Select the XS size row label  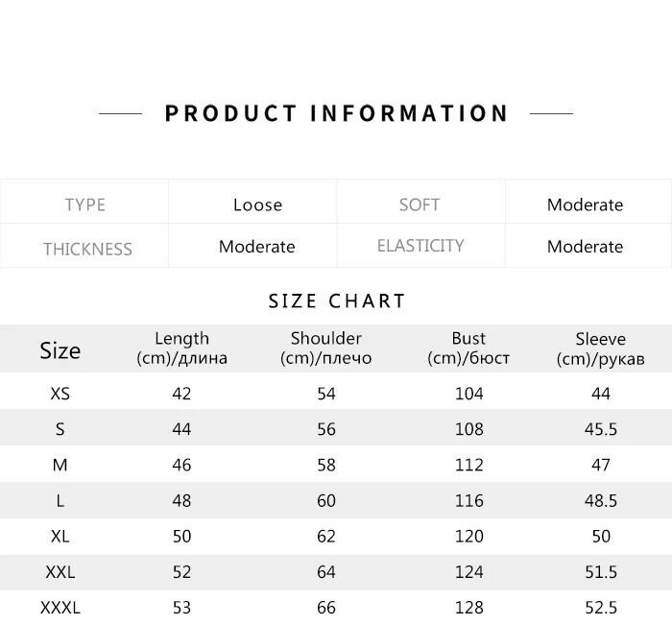(60, 394)
